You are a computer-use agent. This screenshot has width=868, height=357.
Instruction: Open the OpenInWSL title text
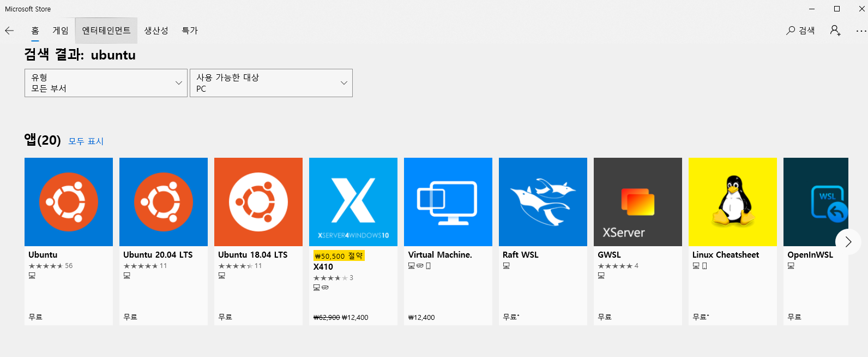pyautogui.click(x=810, y=255)
